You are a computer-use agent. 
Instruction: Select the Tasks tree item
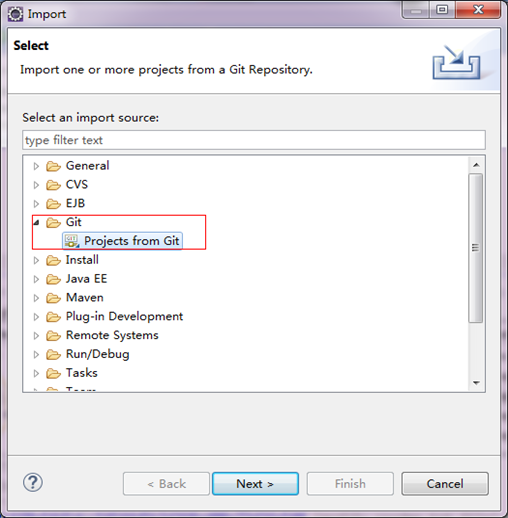[x=82, y=373]
